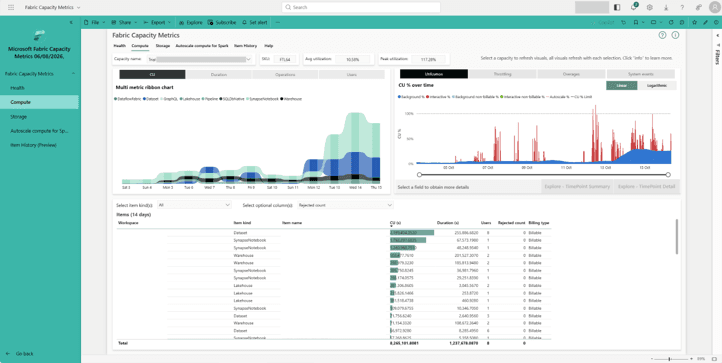
Task: Open the Filters pane label
Action: click(x=718, y=56)
